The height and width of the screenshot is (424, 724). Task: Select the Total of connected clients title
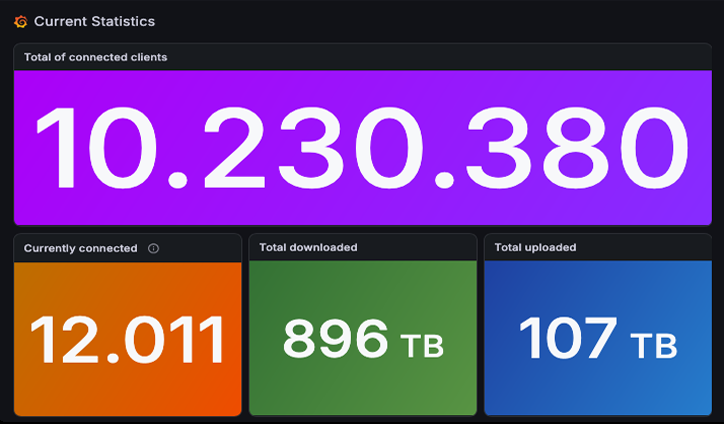tap(96, 57)
